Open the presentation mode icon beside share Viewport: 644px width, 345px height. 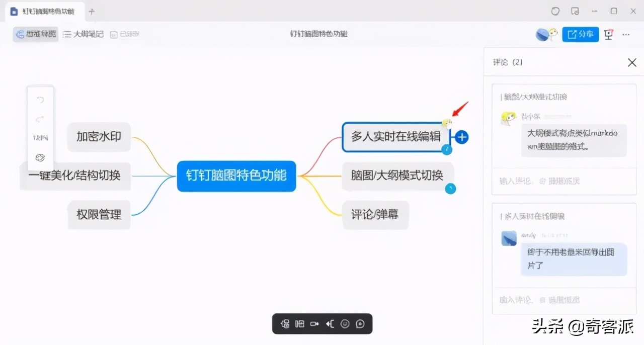609,34
